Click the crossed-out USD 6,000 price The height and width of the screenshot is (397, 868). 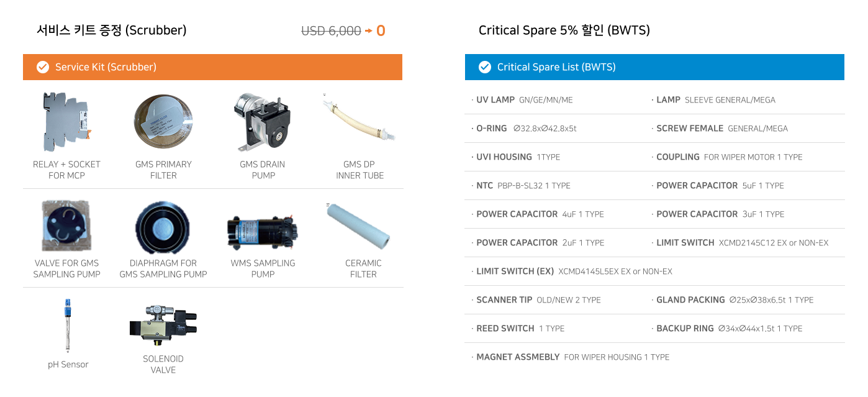(331, 30)
